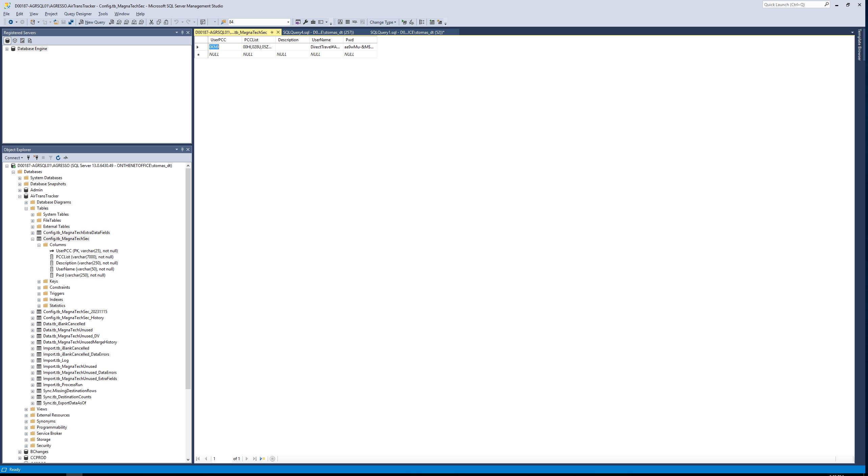This screenshot has width=868, height=476.
Task: Expand the Views folder
Action: click(x=26, y=409)
